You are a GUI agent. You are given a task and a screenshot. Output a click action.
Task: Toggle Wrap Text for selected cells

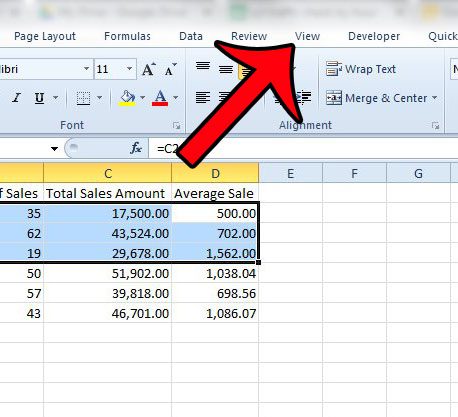coord(361,69)
